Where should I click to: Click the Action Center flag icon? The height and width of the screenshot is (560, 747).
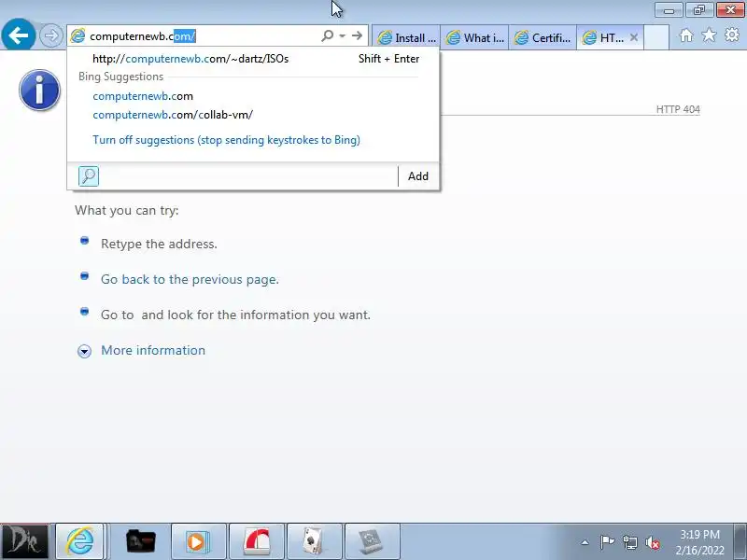tap(607, 542)
